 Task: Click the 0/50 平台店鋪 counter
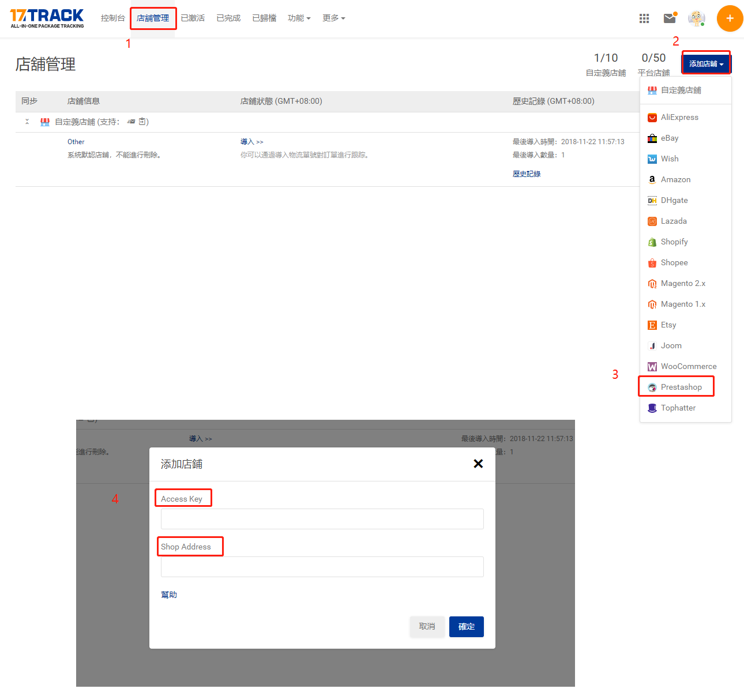coord(653,65)
